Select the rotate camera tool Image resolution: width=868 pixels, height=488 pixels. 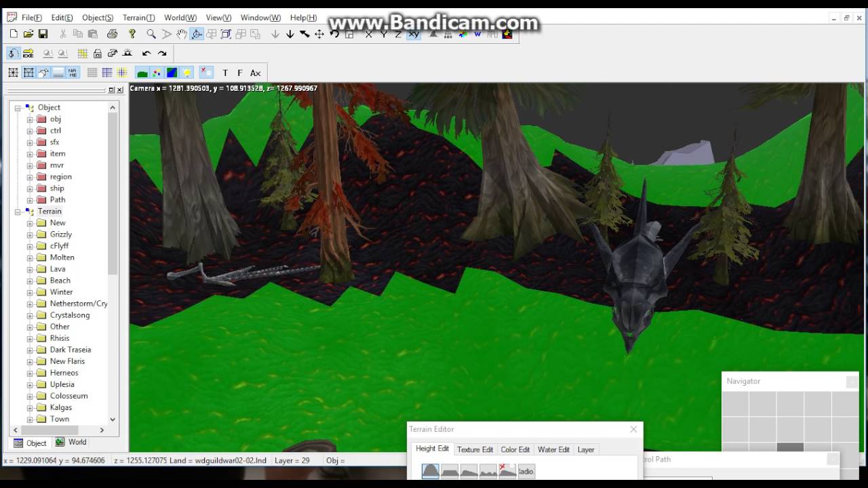point(197,34)
